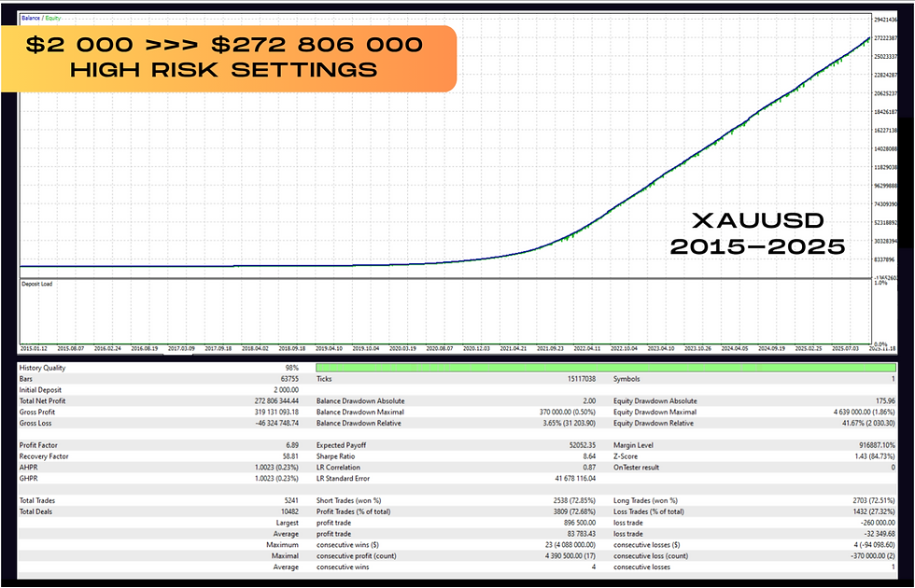Click the "Margin Level" row label
The width and height of the screenshot is (915, 588).
pos(633,446)
